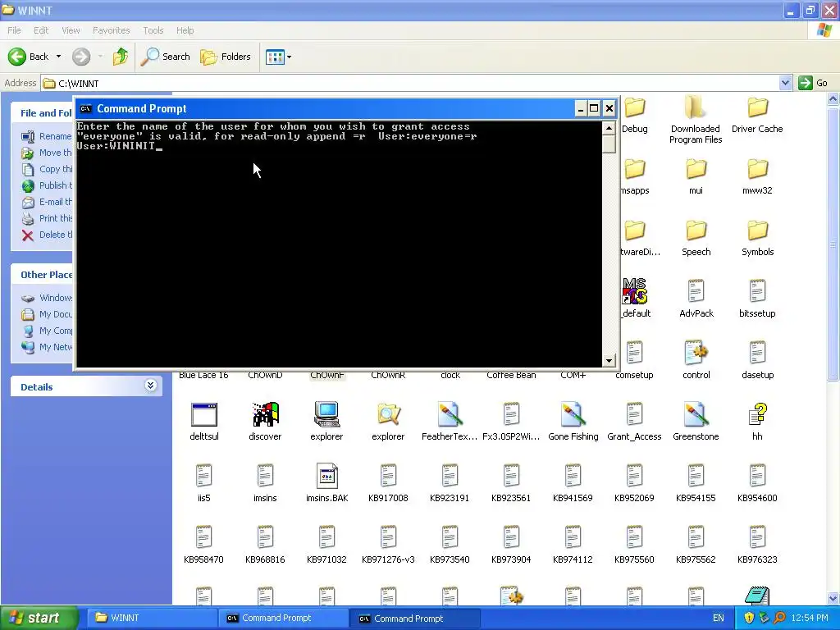Toggle the Folders pane button
The width and height of the screenshot is (840, 630).
coord(225,57)
